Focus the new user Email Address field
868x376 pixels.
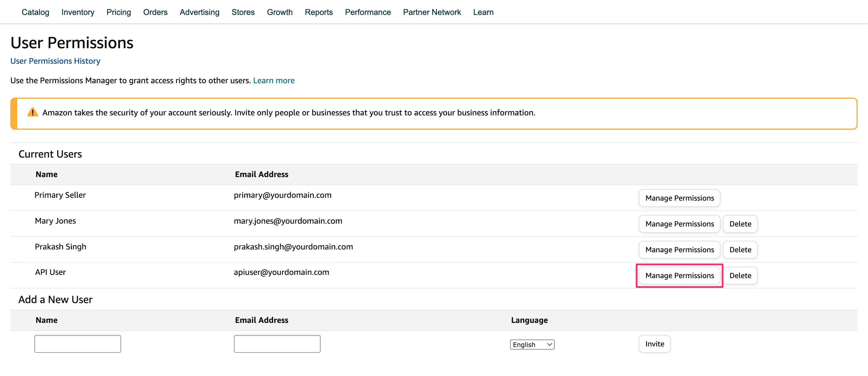coord(277,344)
